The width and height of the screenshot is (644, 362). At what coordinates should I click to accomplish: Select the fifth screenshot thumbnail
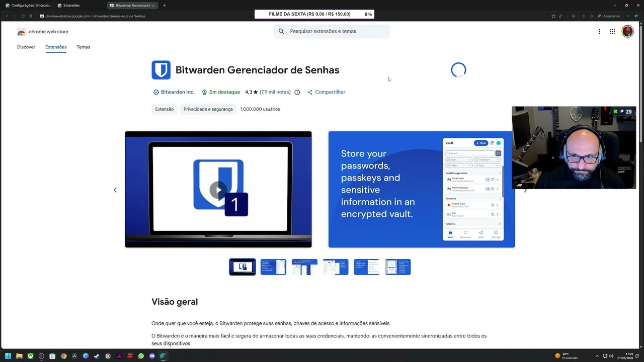pyautogui.click(x=367, y=267)
